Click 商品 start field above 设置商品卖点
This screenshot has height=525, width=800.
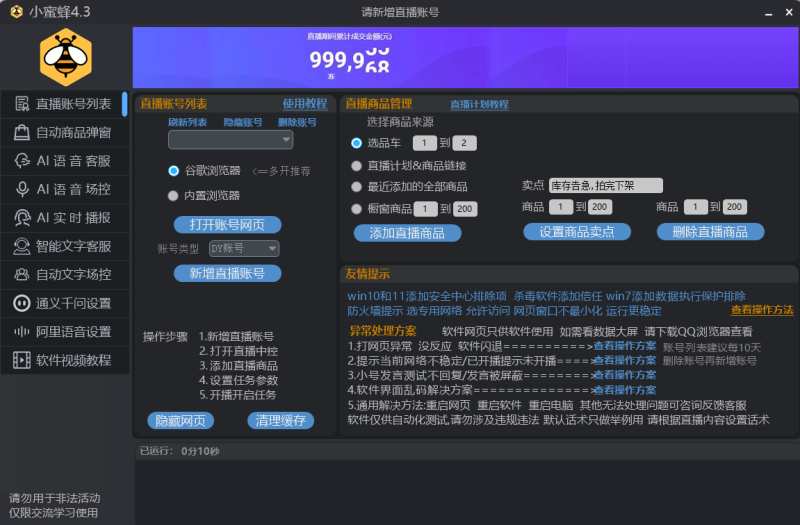tap(561, 207)
